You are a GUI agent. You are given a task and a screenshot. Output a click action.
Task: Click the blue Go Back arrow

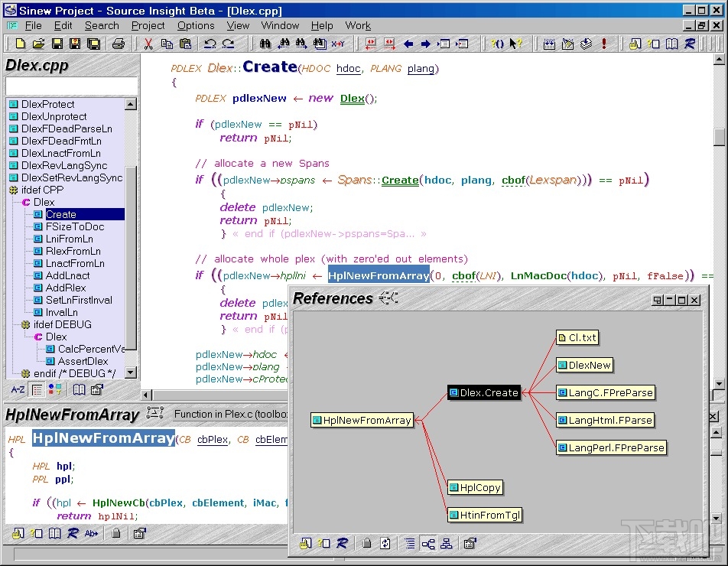[x=408, y=44]
